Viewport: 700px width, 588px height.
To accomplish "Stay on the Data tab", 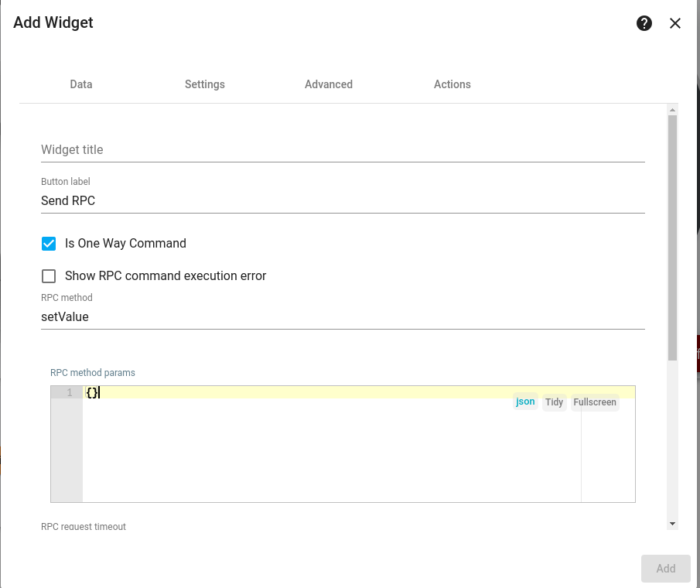I will tap(80, 84).
